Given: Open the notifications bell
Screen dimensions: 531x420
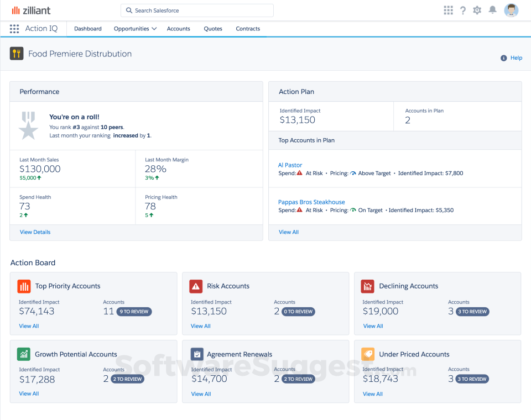Looking at the screenshot, I should 492,10.
